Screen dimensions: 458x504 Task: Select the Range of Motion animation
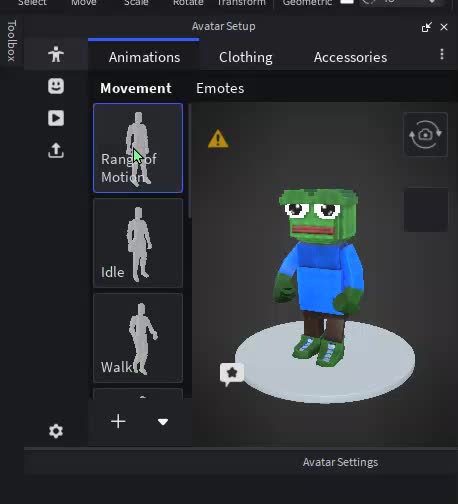(138, 148)
